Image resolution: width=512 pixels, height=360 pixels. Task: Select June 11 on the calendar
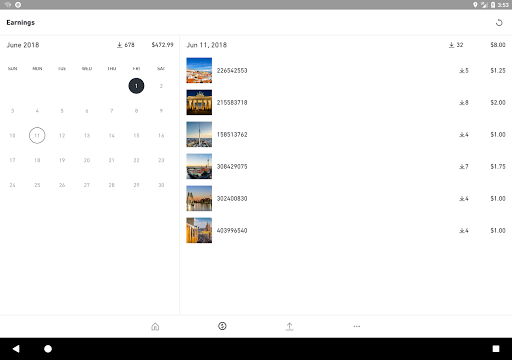tap(37, 135)
